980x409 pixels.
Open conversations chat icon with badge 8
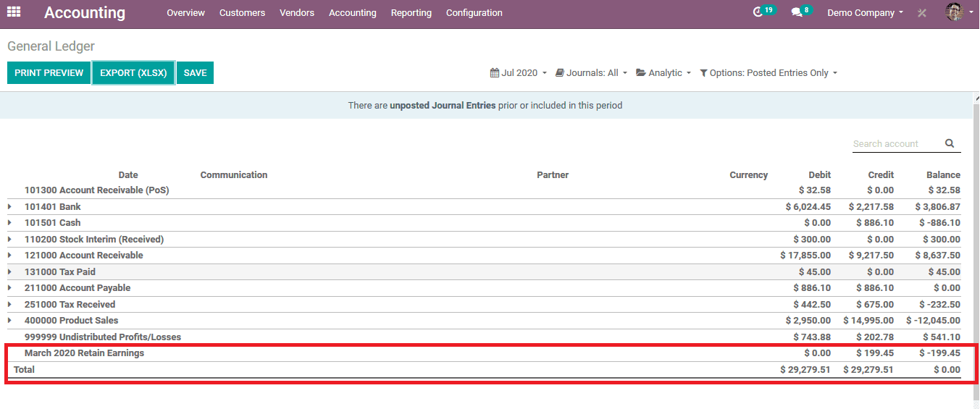[x=801, y=12]
